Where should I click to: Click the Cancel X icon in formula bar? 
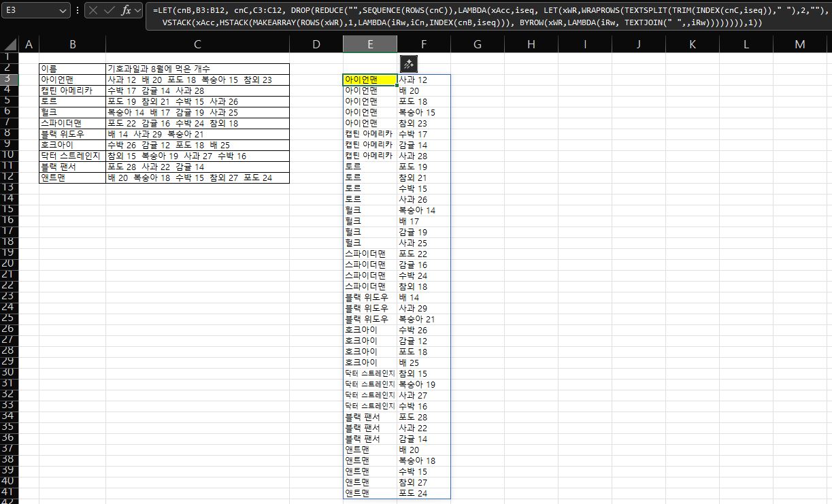pos(93,11)
